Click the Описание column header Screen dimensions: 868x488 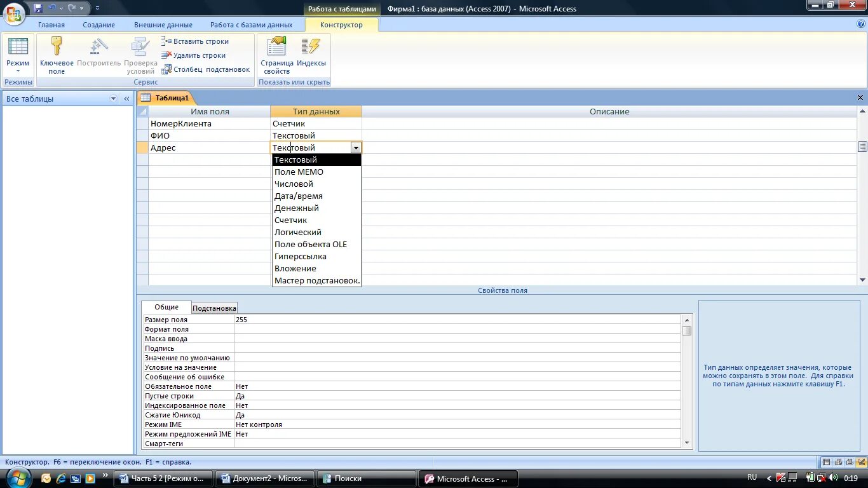pyautogui.click(x=609, y=111)
